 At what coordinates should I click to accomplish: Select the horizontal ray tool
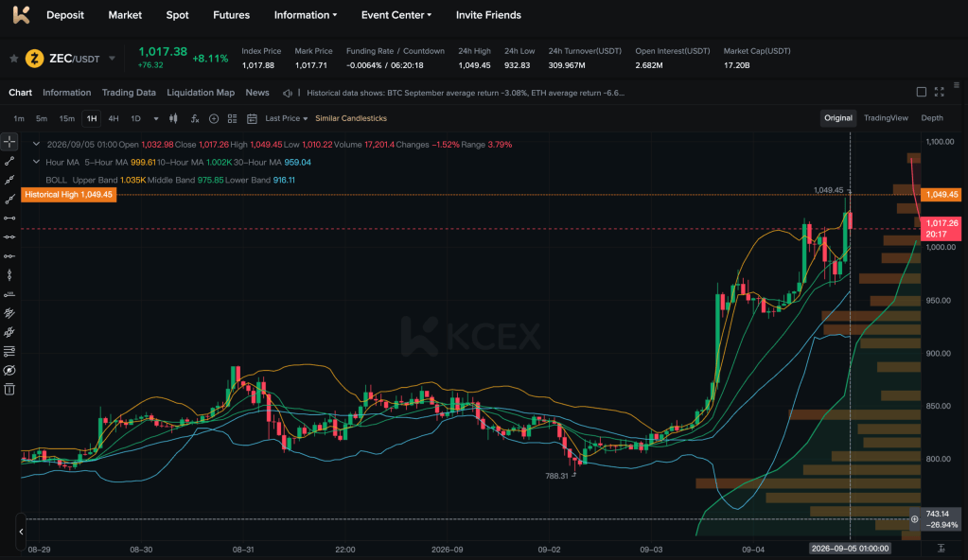pyautogui.click(x=9, y=255)
